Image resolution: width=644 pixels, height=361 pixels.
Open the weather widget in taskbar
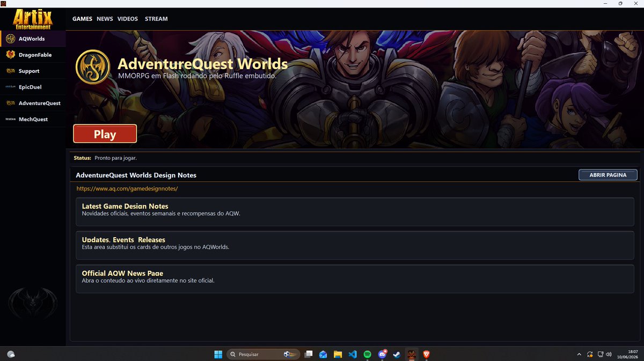coord(11,354)
